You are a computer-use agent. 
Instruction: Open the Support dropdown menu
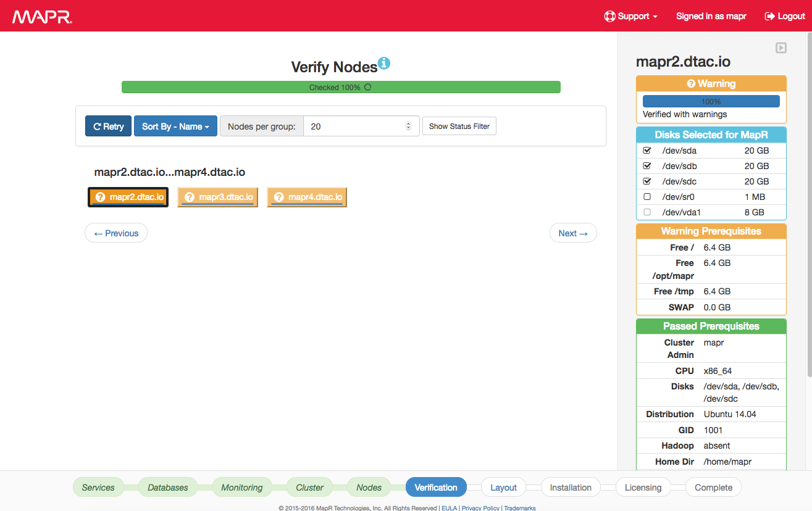[630, 16]
